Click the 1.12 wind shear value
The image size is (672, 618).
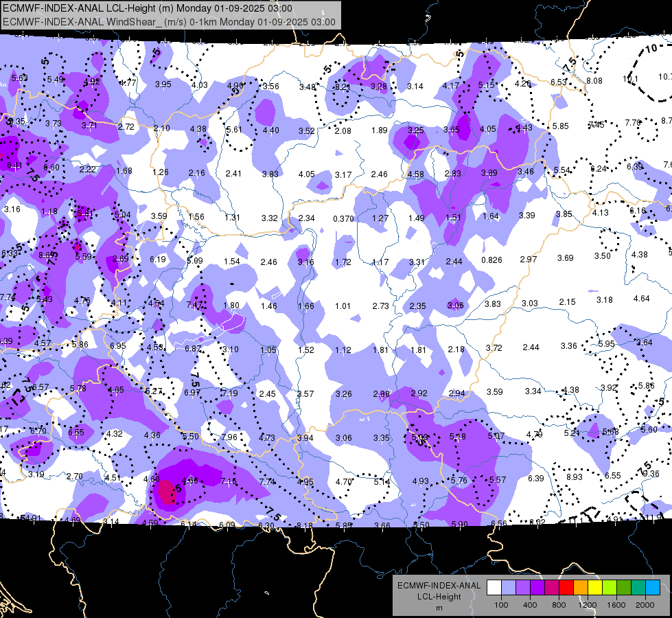point(343,350)
